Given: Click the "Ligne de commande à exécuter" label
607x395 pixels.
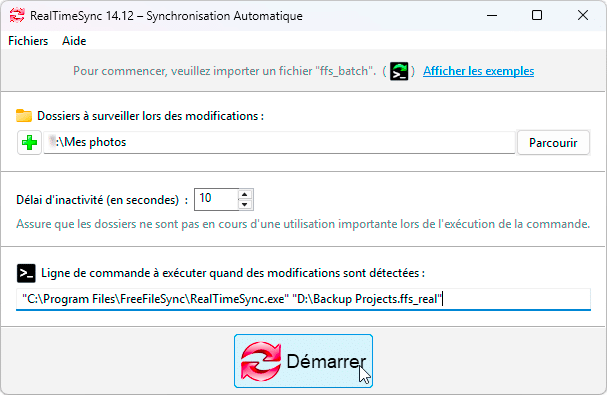Looking at the screenshot, I should (233, 273).
